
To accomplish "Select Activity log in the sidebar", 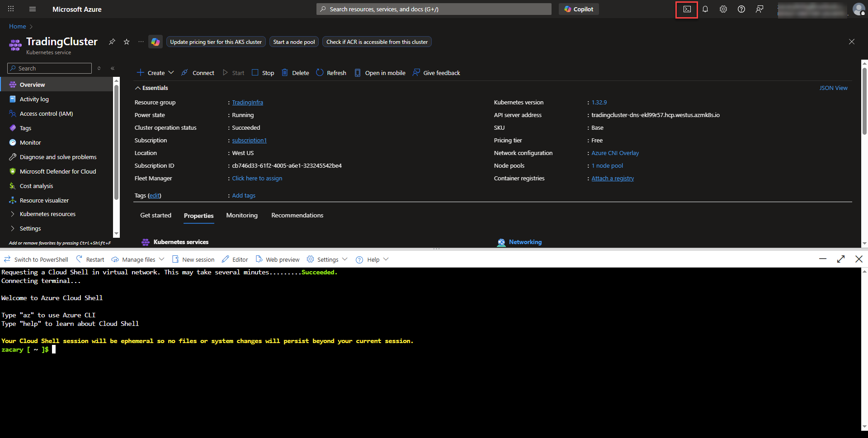I will coord(34,99).
